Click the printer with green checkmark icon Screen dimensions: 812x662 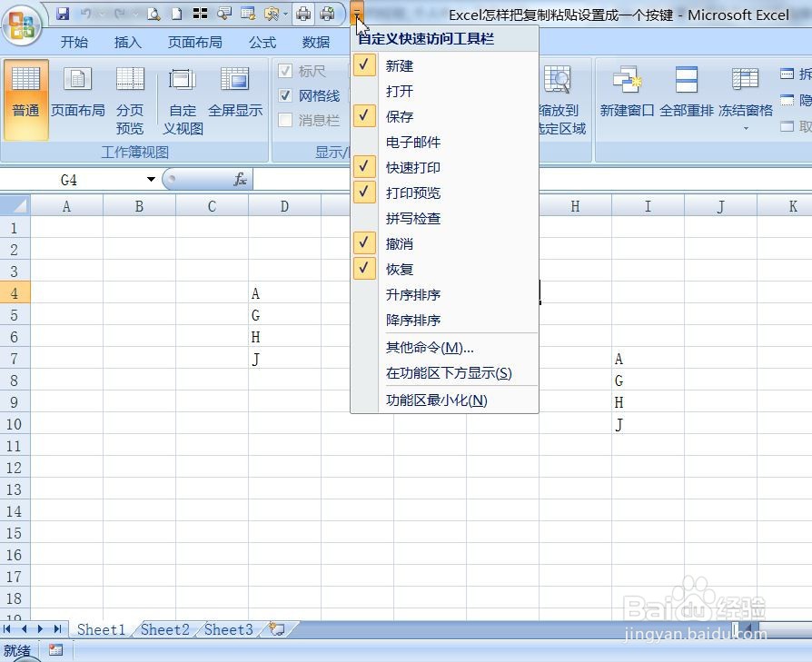coord(327,14)
